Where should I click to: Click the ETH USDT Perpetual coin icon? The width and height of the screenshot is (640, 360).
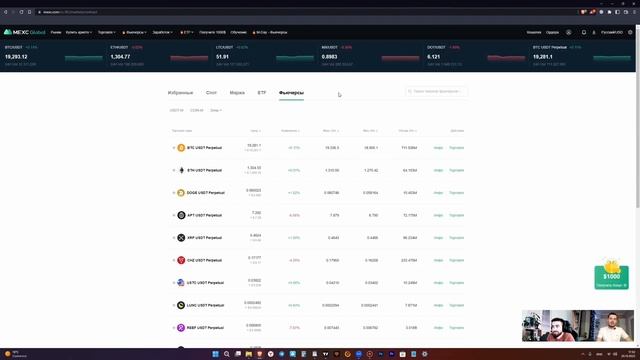[x=181, y=170]
